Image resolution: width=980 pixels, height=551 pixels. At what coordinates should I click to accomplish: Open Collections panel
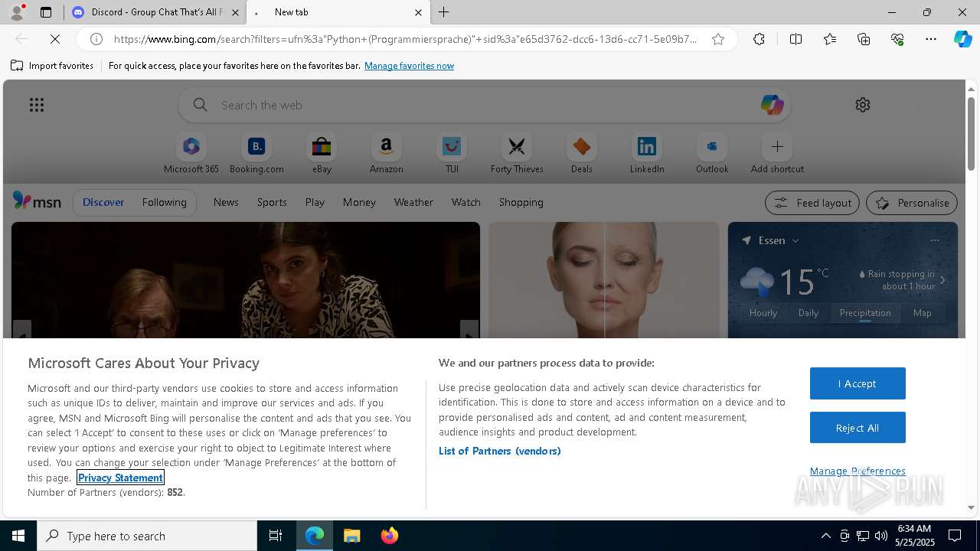tap(864, 39)
